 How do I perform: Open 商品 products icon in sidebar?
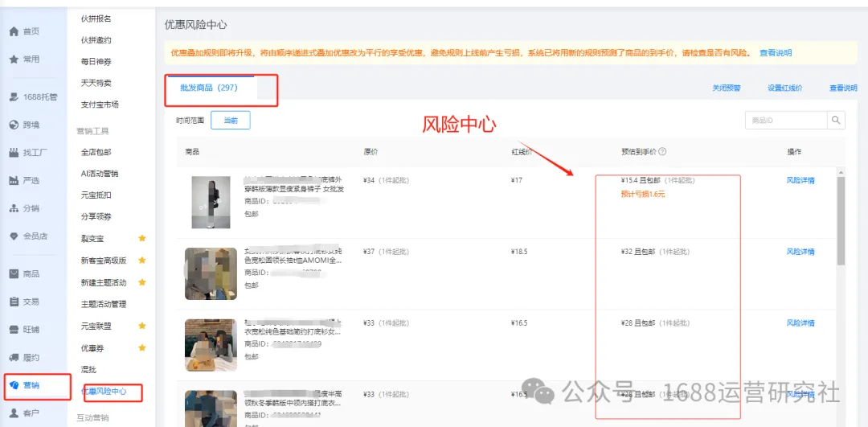tap(14, 273)
